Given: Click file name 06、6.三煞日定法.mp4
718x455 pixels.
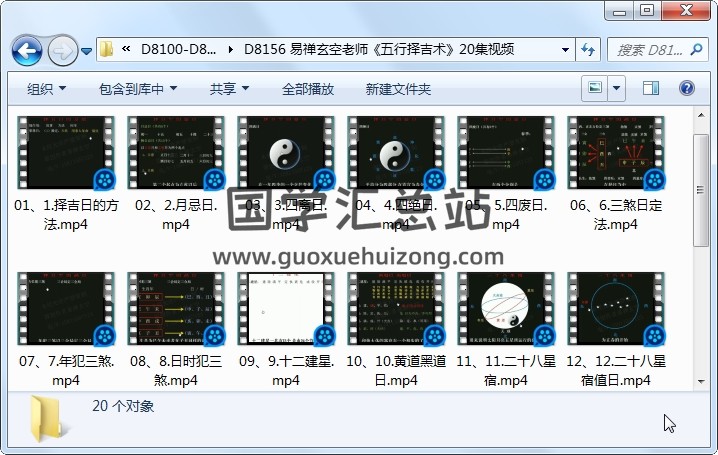Looking at the screenshot, I should (x=615, y=215).
